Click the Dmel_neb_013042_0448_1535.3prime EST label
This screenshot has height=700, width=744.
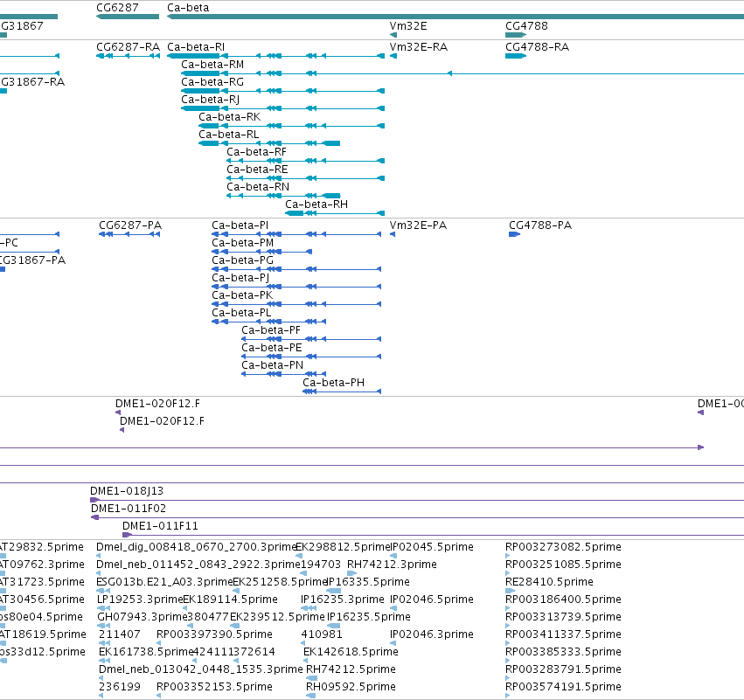coord(201,669)
